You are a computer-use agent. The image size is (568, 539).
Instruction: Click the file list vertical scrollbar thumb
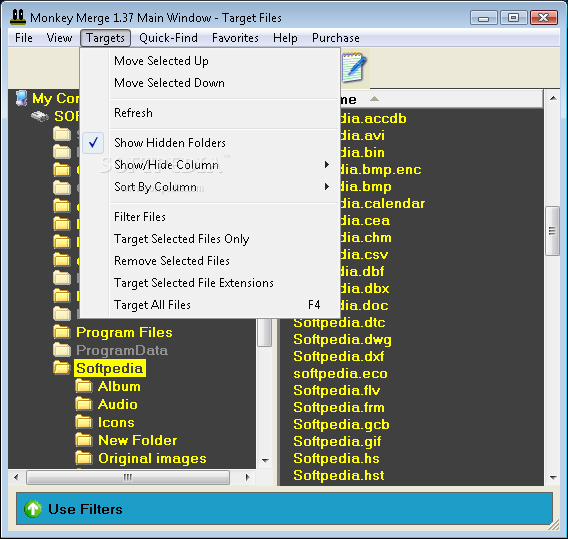point(552,231)
